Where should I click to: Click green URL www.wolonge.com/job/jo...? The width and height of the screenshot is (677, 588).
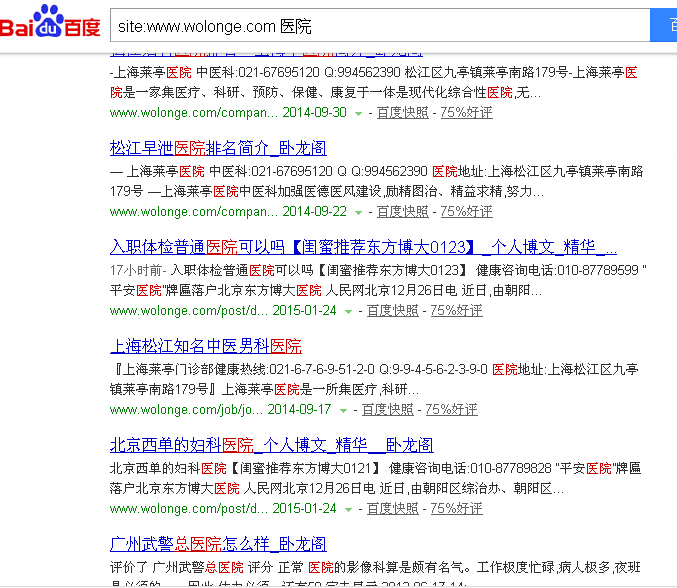tap(186, 410)
